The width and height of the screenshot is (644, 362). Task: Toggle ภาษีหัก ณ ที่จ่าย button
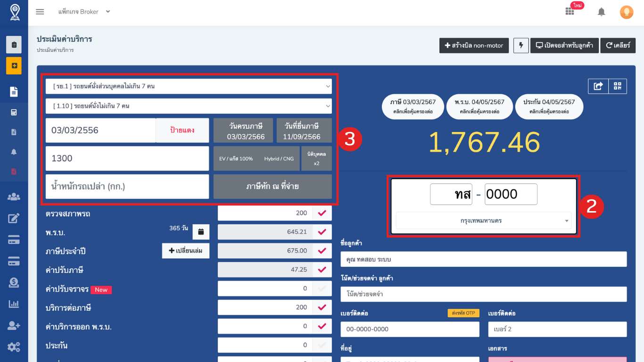(x=272, y=187)
